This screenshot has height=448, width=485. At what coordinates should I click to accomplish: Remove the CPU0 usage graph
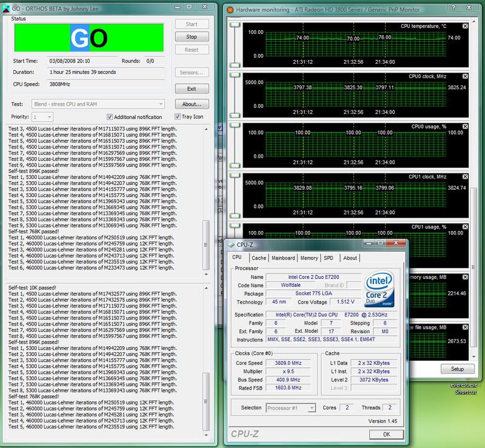465,127
